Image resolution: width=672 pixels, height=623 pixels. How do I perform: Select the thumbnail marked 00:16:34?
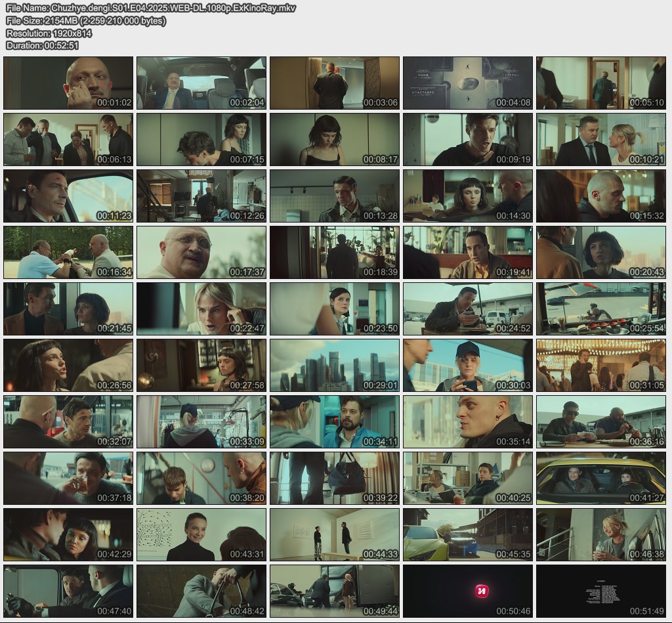(68, 252)
